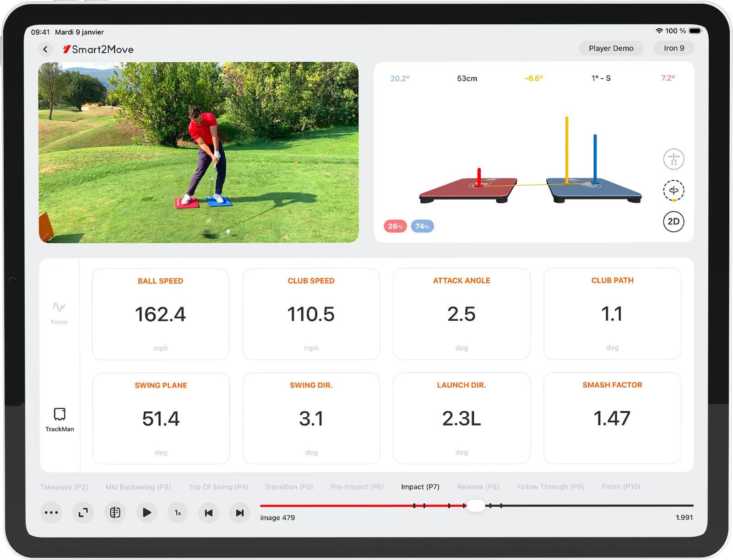The width and height of the screenshot is (733, 560).
Task: Open the Player Demo selector
Action: pyautogui.click(x=611, y=48)
